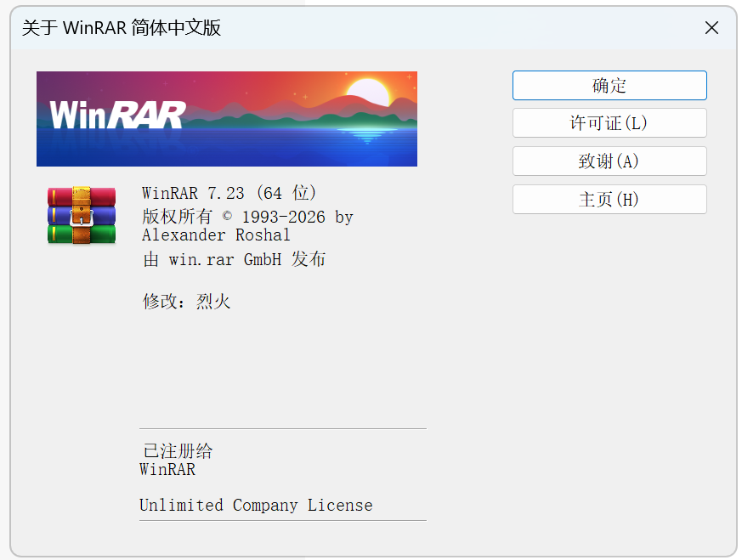Image resolution: width=742 pixels, height=560 pixels.
Task: Click the 版权所有 © 1993-2026 by line
Action: point(247,217)
